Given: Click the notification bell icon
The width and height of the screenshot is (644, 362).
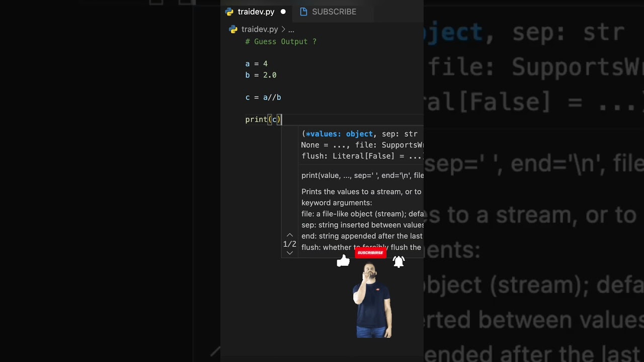Looking at the screenshot, I should [398, 261].
